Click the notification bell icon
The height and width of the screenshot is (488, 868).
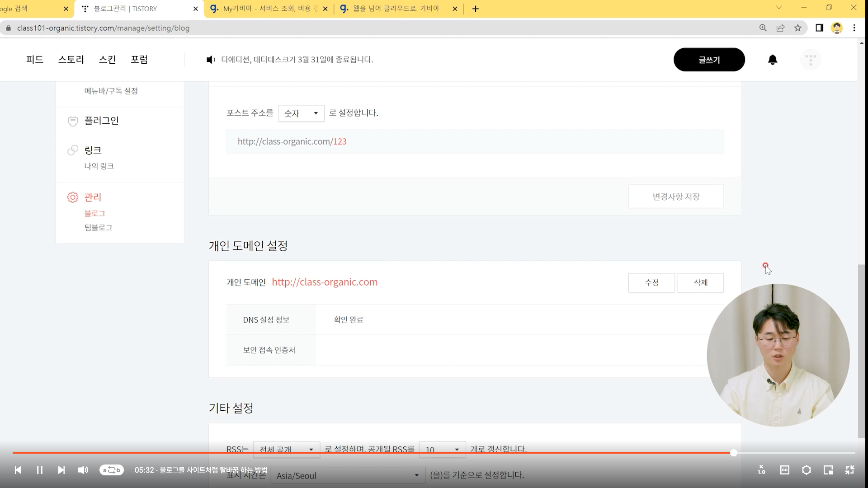coord(773,60)
